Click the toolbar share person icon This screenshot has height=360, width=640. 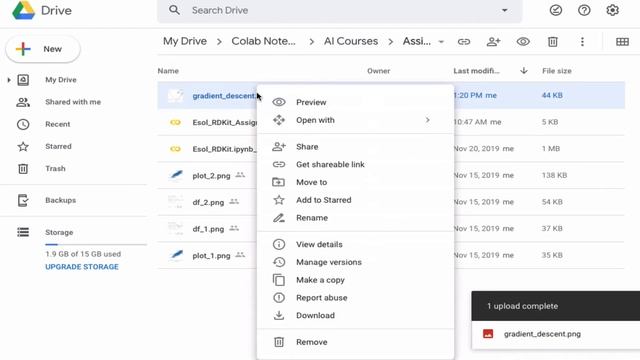pyautogui.click(x=493, y=42)
